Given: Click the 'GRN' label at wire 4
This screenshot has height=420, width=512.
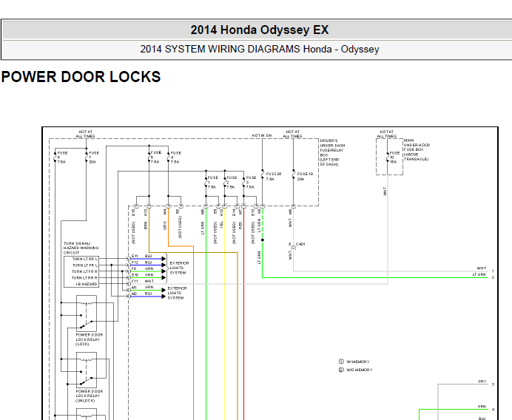Looking at the screenshot, I should tap(482, 407).
